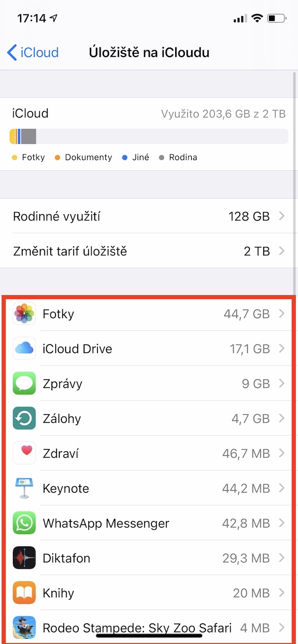Screen dimensions: 298x644
Task: Tap the green Zprávy messages icon
Action: point(24,383)
